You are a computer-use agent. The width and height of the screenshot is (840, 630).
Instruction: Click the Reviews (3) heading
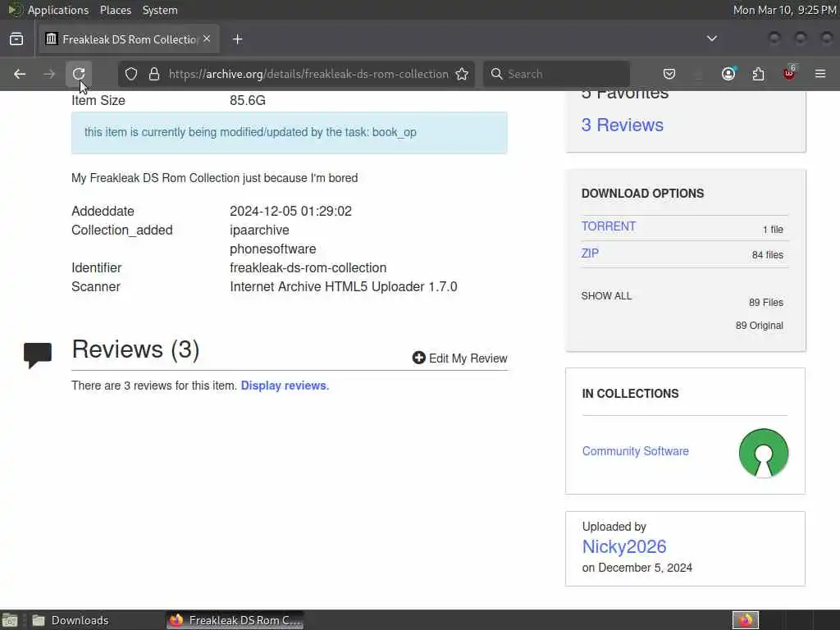pyautogui.click(x=135, y=349)
